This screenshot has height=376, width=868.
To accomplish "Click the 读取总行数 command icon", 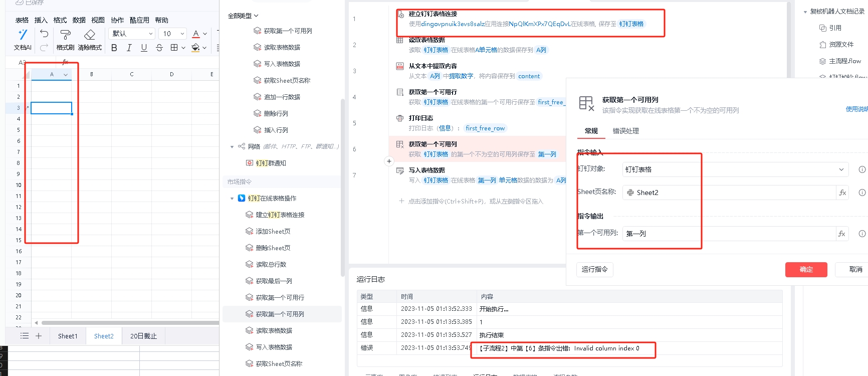I will click(249, 264).
